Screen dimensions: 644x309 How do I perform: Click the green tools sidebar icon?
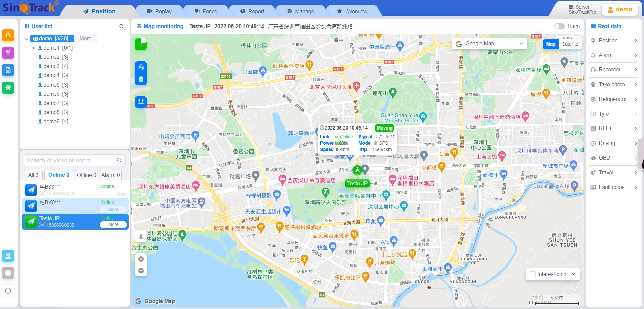(x=8, y=88)
